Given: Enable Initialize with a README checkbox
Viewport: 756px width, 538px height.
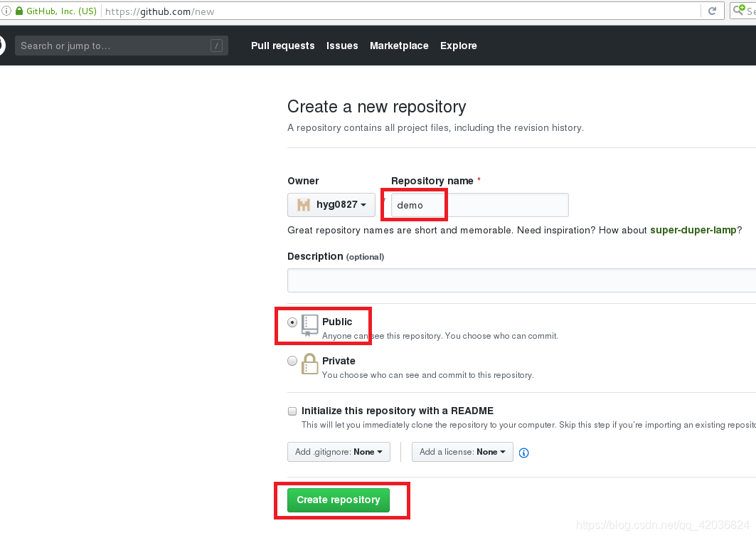Looking at the screenshot, I should click(x=292, y=411).
